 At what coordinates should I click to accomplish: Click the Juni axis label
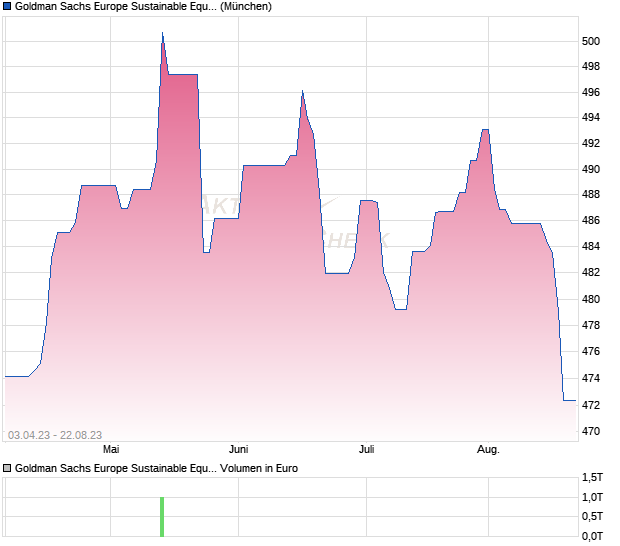[x=238, y=449]
